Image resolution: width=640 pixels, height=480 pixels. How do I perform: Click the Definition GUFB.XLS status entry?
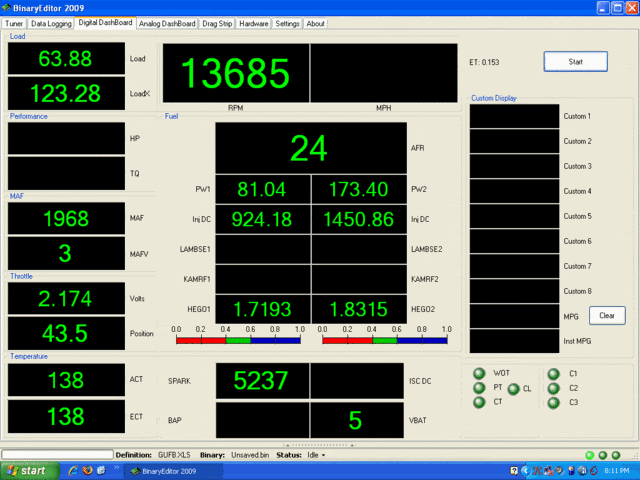click(x=153, y=455)
